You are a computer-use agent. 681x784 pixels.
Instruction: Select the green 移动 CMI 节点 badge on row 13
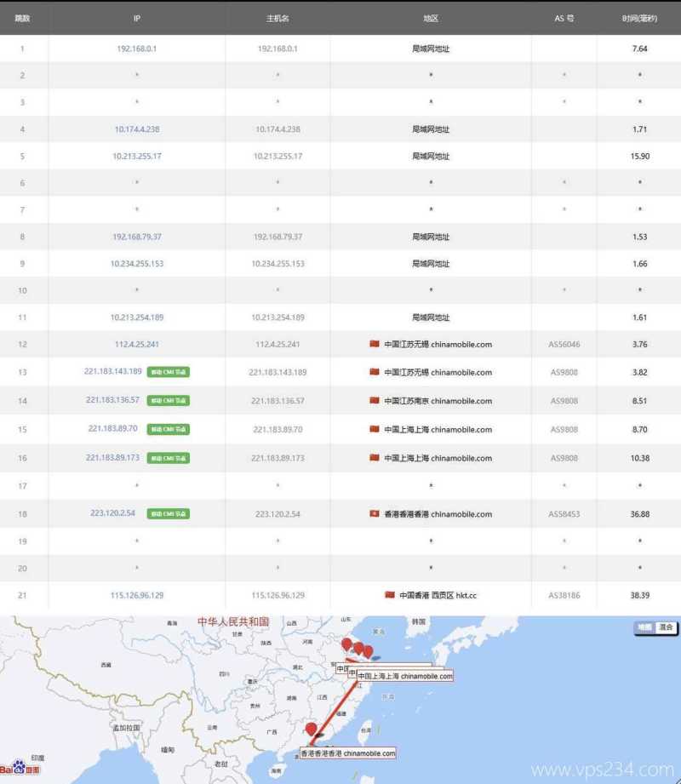pos(167,372)
